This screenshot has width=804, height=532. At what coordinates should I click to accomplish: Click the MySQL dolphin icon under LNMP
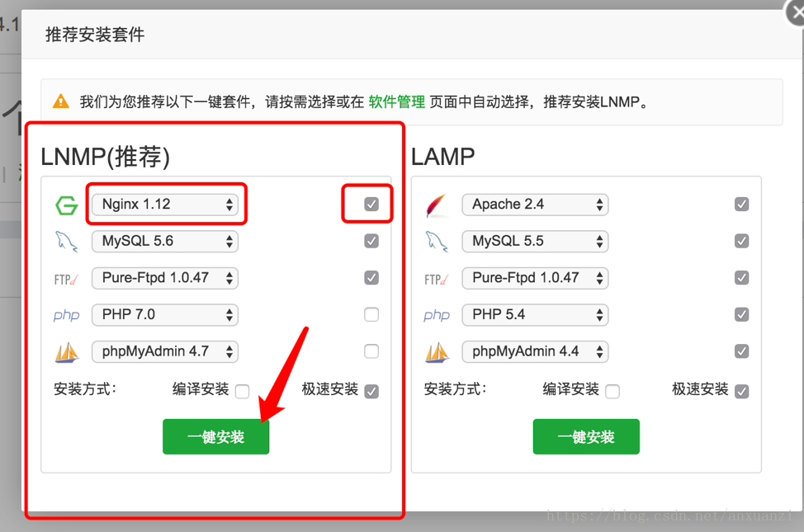click(66, 241)
